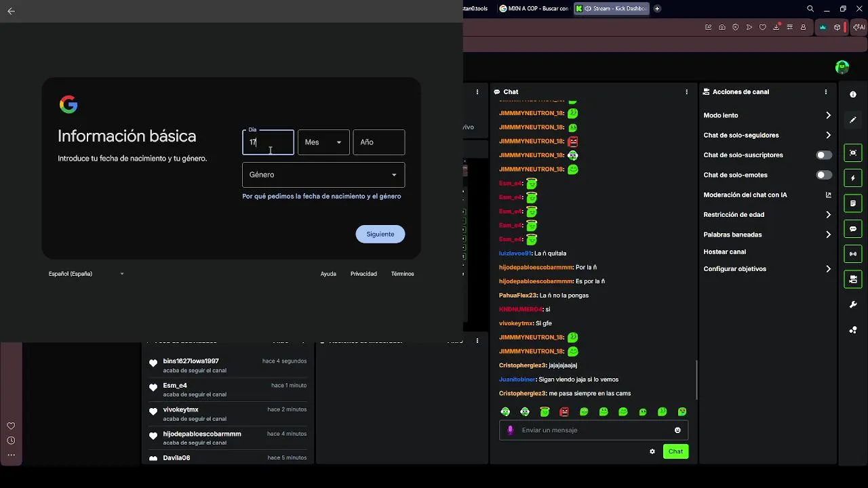Switch to the MXN A COP browser tab
868x488 pixels.
pyautogui.click(x=534, y=9)
